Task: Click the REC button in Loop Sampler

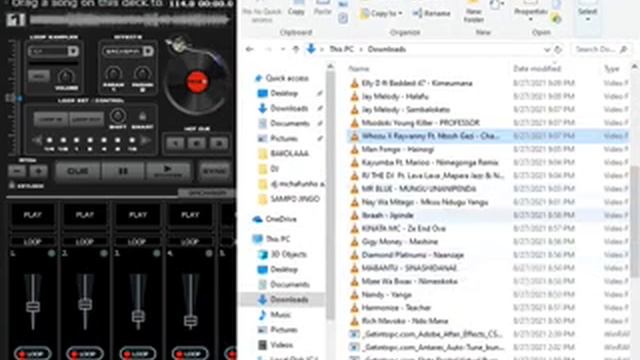Action: click(39, 76)
